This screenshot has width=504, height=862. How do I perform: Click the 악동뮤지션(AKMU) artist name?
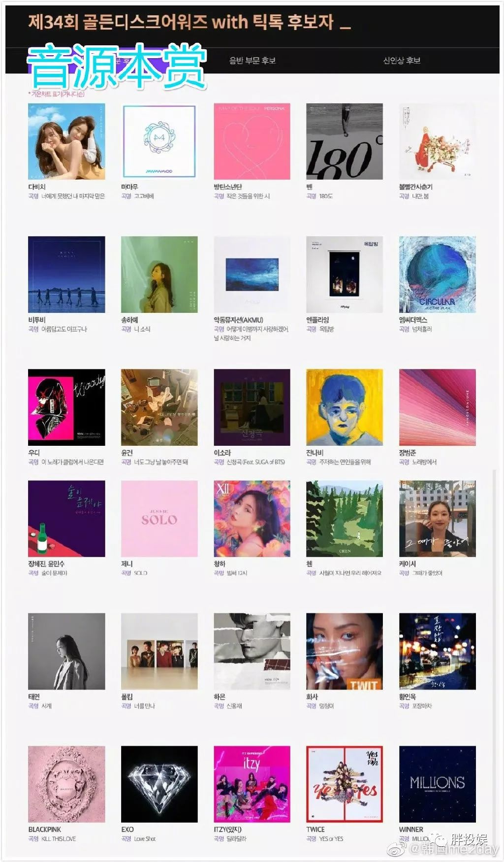point(239,320)
